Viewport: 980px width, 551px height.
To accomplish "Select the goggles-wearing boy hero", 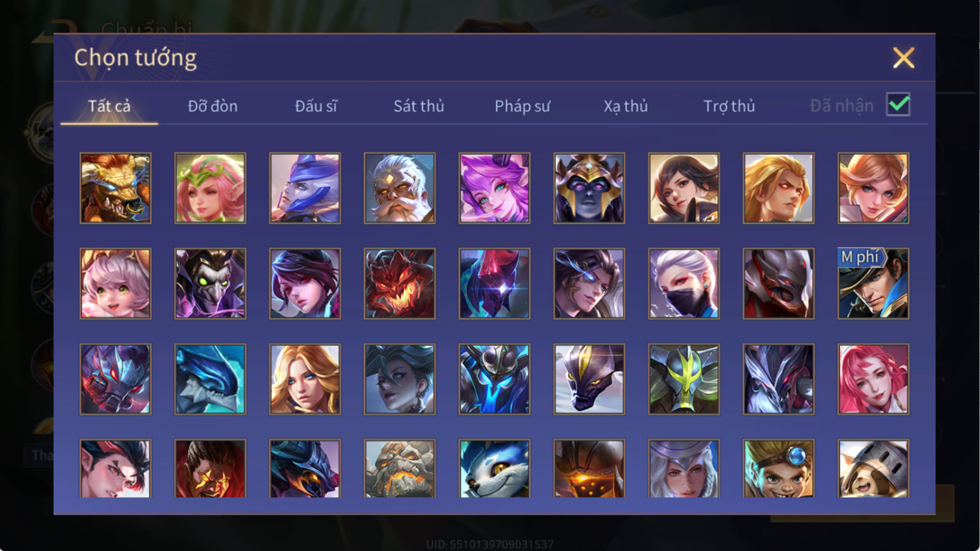I will pyautogui.click(x=778, y=468).
